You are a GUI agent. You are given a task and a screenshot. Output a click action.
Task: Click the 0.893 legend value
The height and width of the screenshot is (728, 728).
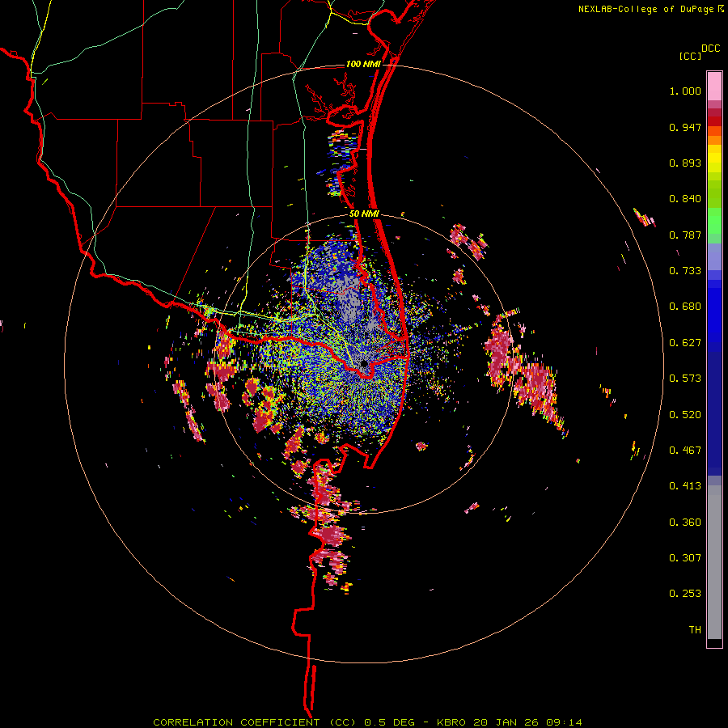pyautogui.click(x=685, y=163)
